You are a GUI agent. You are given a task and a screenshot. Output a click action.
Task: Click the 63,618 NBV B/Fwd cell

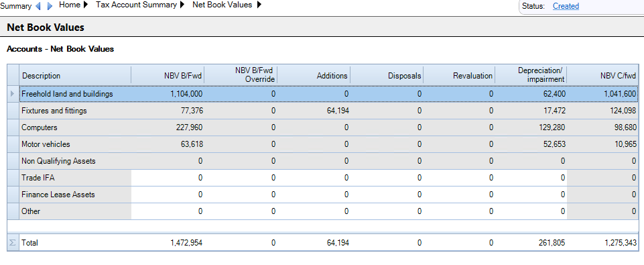pyautogui.click(x=168, y=144)
